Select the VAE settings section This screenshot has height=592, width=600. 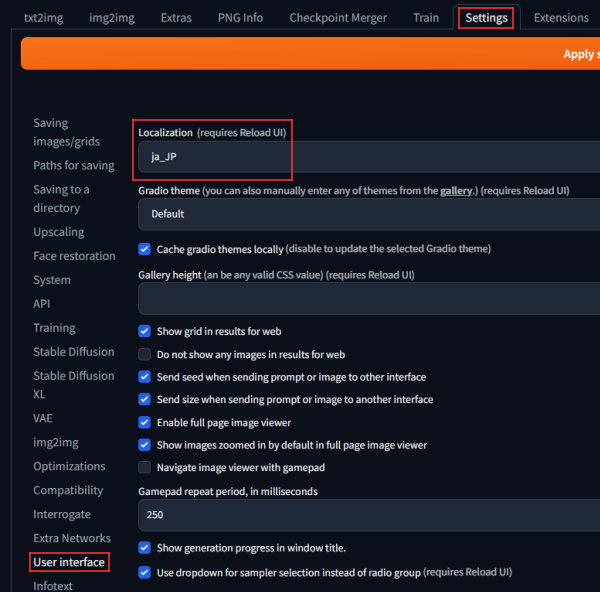pos(43,418)
